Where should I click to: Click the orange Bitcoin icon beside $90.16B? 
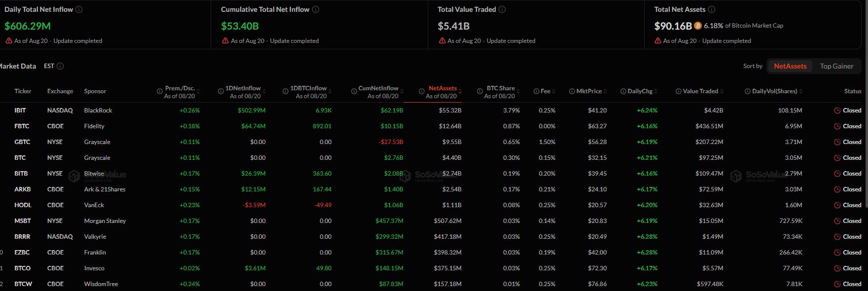pos(698,26)
